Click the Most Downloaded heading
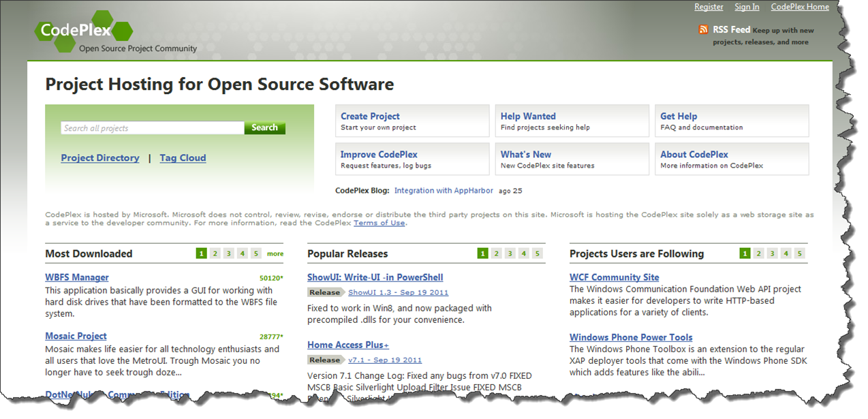The image size is (868, 419). 89,253
